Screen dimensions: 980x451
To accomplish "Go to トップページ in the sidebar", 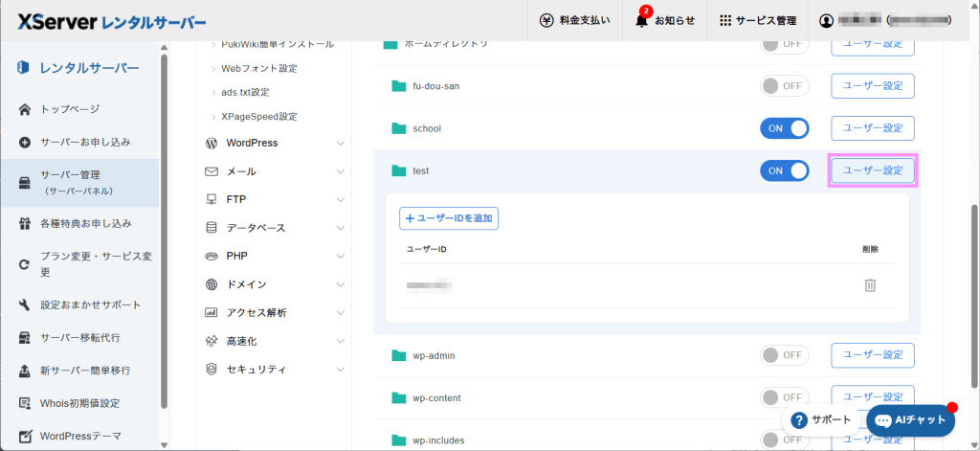I will [x=69, y=109].
